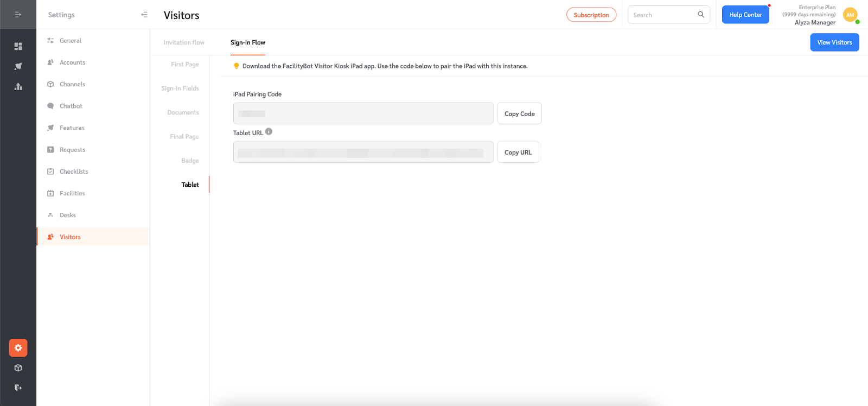This screenshot has width=868, height=406.
Task: Open the statistics chart icon in dark sidebar
Action: (x=18, y=86)
